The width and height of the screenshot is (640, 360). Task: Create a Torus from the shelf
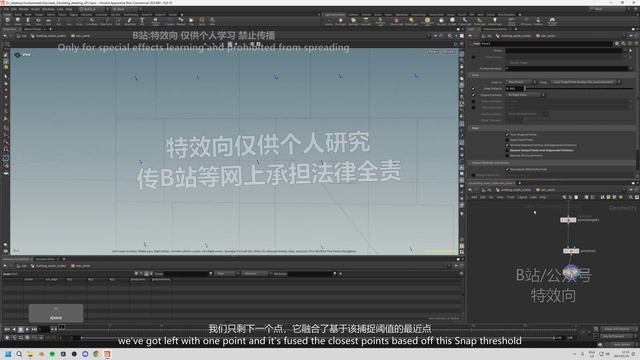tap(38, 21)
